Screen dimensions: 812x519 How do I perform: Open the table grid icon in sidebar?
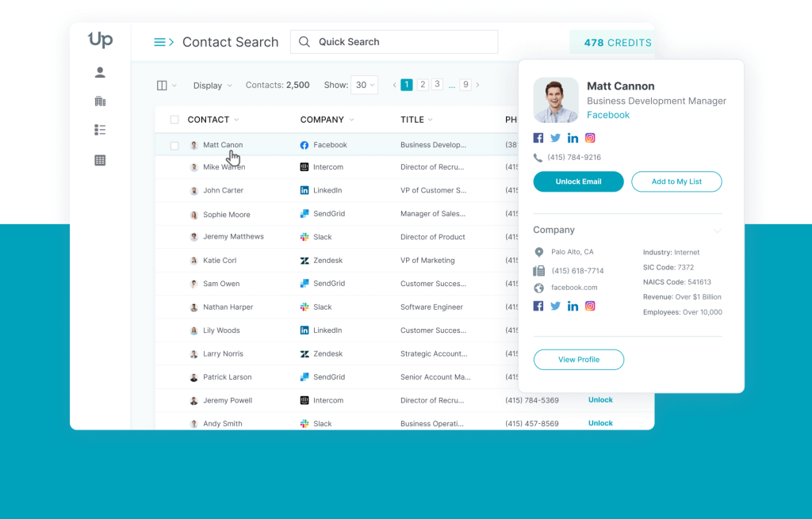point(100,160)
